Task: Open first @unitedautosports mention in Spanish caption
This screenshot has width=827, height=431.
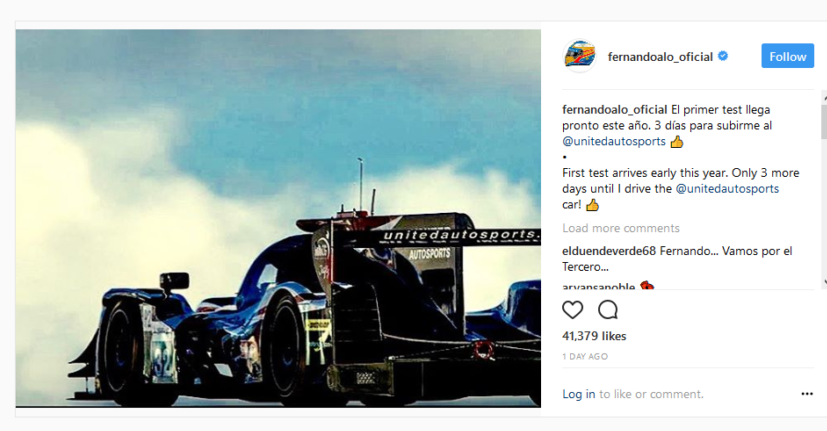Action: pyautogui.click(x=614, y=141)
